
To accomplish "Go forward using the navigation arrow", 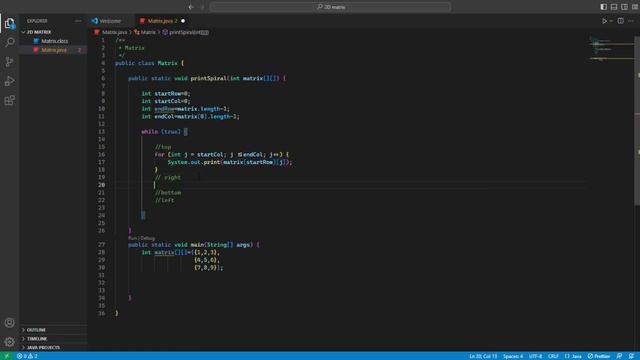I will pos(202,7).
